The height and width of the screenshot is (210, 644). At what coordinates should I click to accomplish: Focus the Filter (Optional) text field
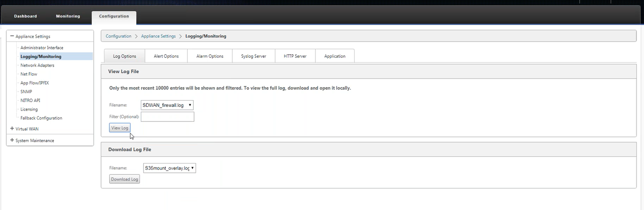pos(167,117)
